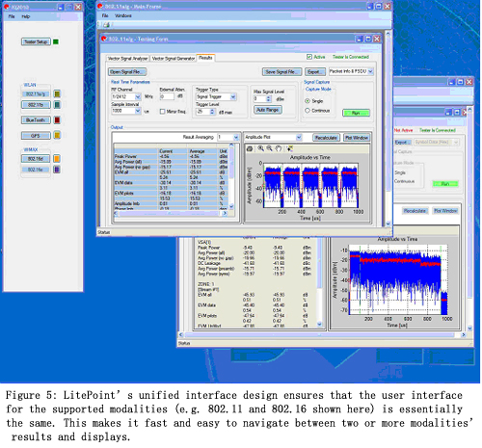Screen dimensions: 482x448
Task: Click the print icon above the amplitude plot
Action: tap(250, 148)
